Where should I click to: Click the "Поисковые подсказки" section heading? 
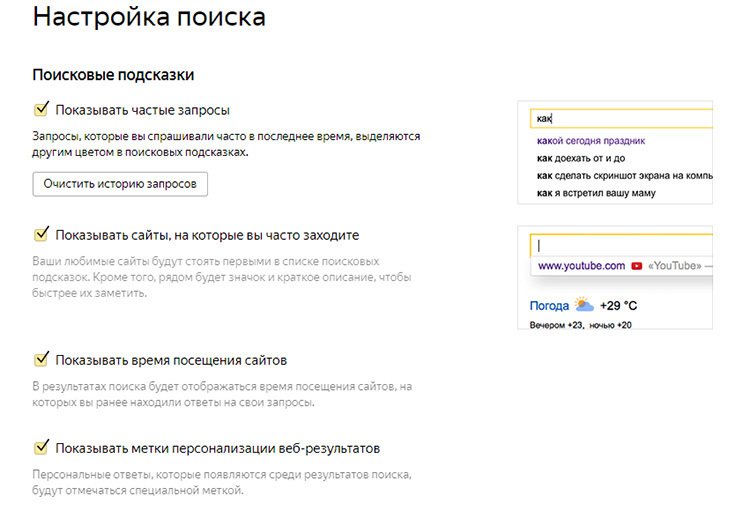pos(113,75)
